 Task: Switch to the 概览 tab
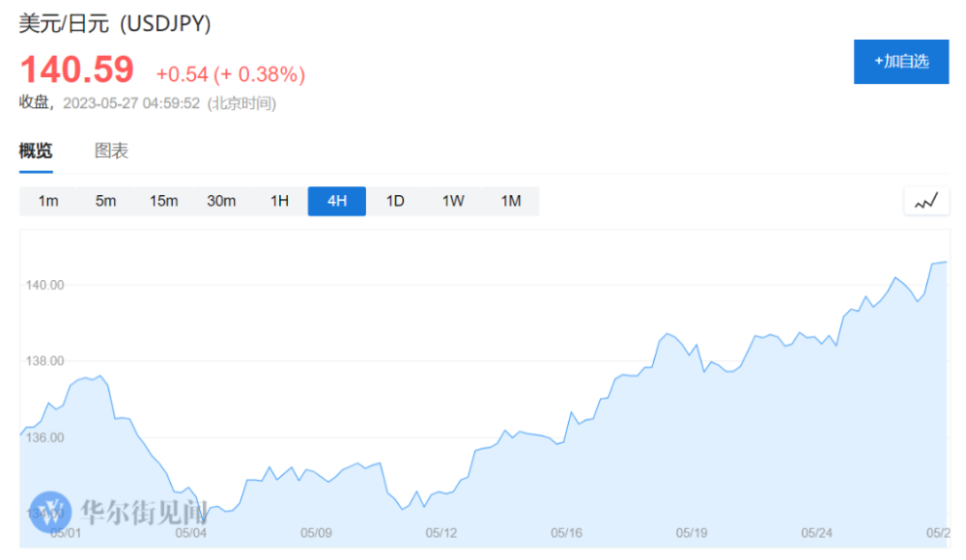click(36, 151)
